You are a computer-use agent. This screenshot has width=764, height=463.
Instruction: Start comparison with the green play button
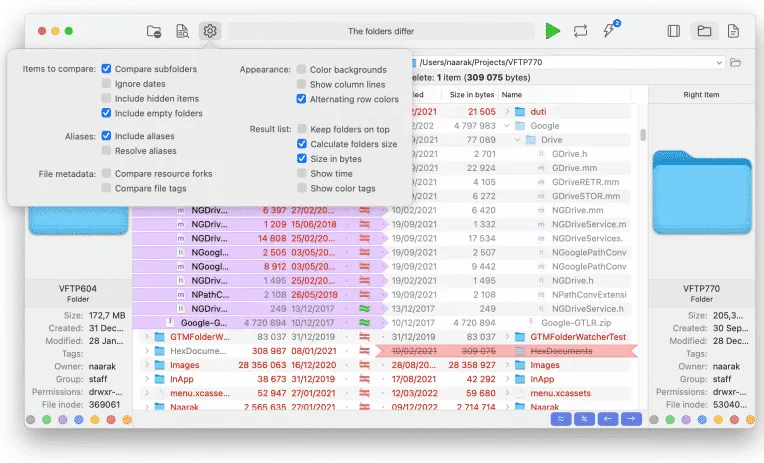point(553,31)
